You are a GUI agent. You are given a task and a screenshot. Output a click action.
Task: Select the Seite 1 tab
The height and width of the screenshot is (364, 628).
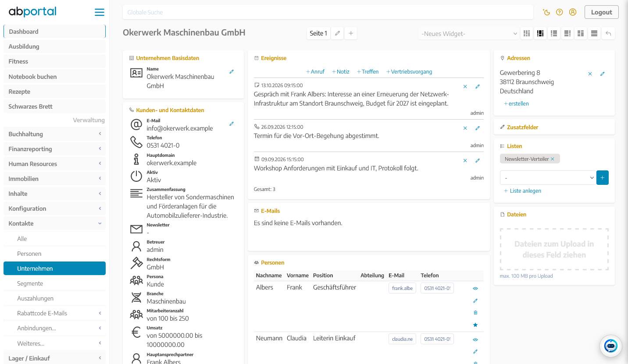(x=318, y=33)
